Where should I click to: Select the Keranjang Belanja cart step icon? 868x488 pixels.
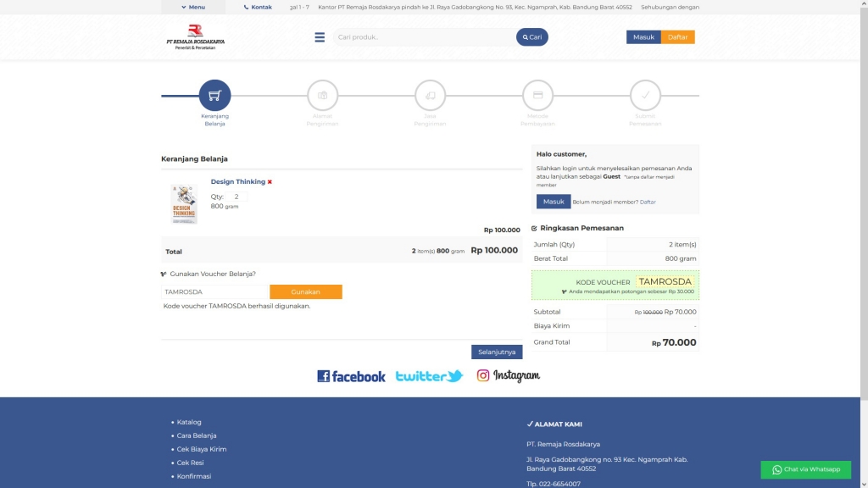(214, 95)
